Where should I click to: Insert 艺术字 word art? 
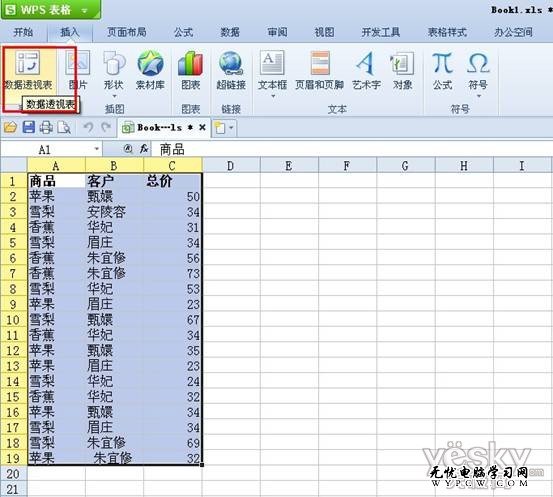pyautogui.click(x=366, y=63)
